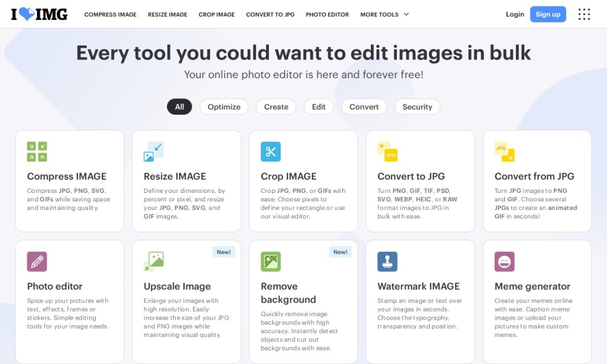
Task: Click the New! badge on Upscale Image
Action: (224, 252)
